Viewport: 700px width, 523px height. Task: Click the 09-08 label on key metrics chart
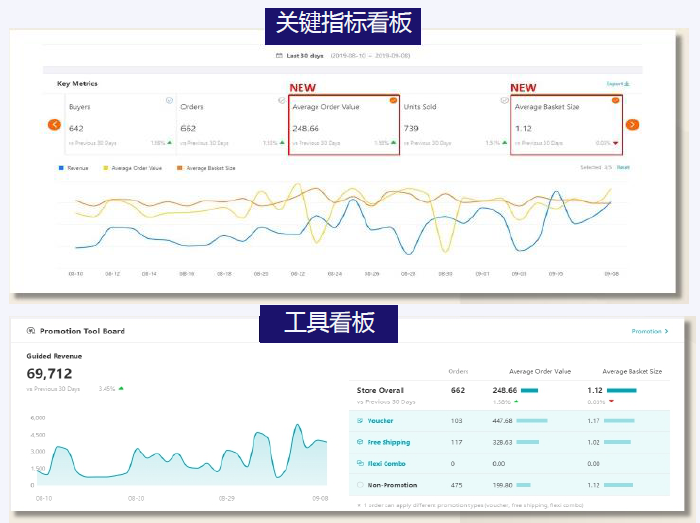[612, 274]
